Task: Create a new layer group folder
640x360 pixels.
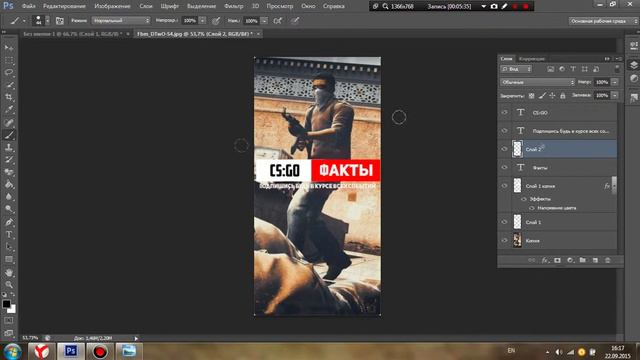Action: pyautogui.click(x=582, y=260)
